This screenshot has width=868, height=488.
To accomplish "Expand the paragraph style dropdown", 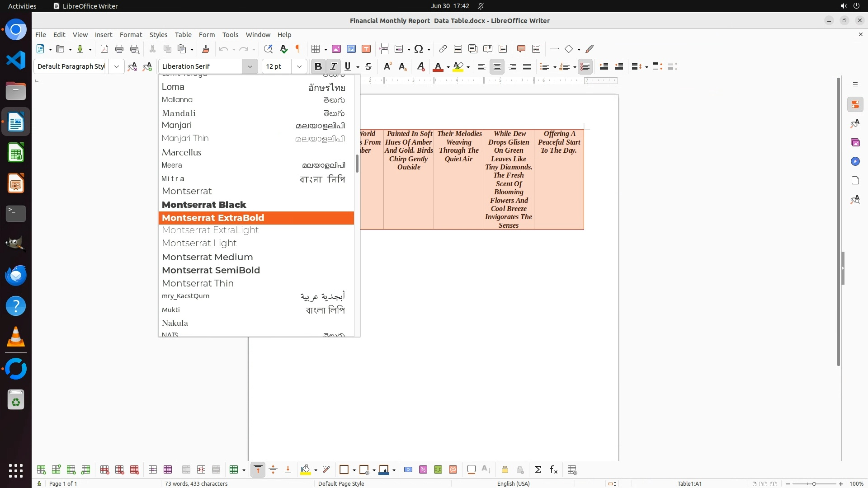I will coord(117,66).
